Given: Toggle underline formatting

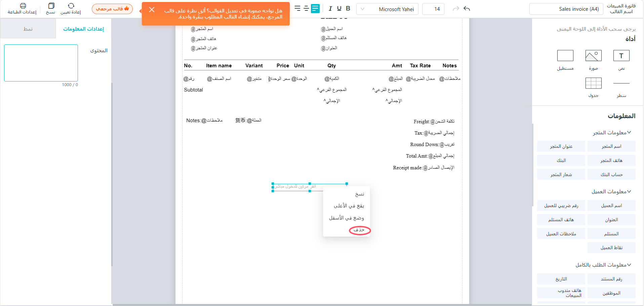Looking at the screenshot, I should [339, 9].
